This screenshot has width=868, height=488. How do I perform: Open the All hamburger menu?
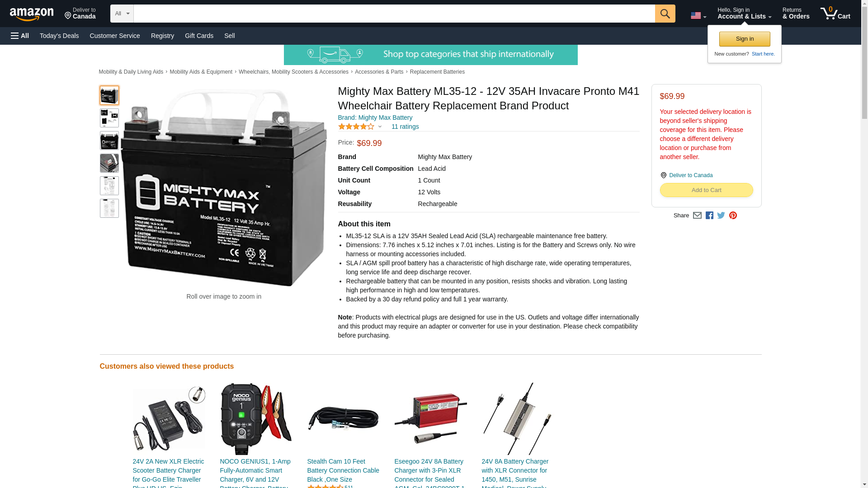(x=20, y=36)
